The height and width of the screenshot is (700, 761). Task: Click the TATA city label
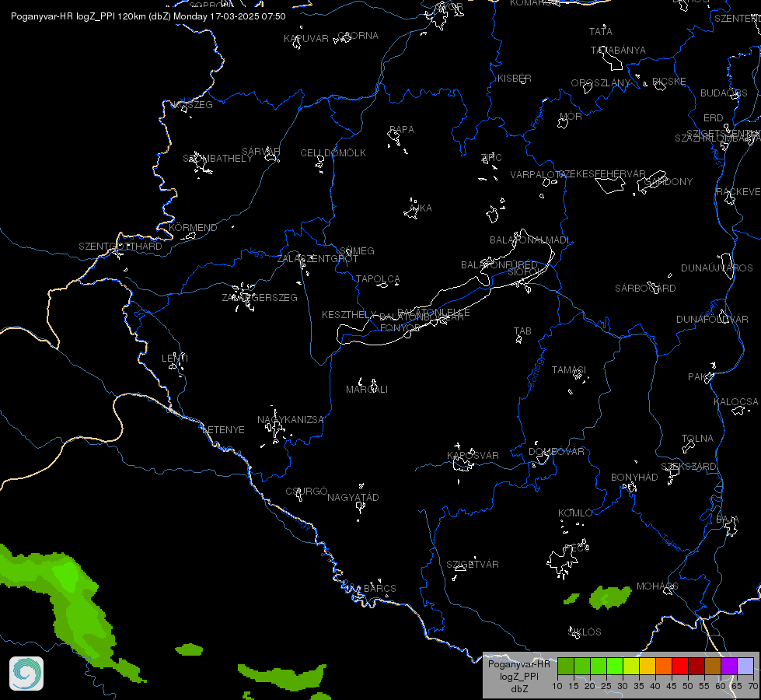coord(600,32)
